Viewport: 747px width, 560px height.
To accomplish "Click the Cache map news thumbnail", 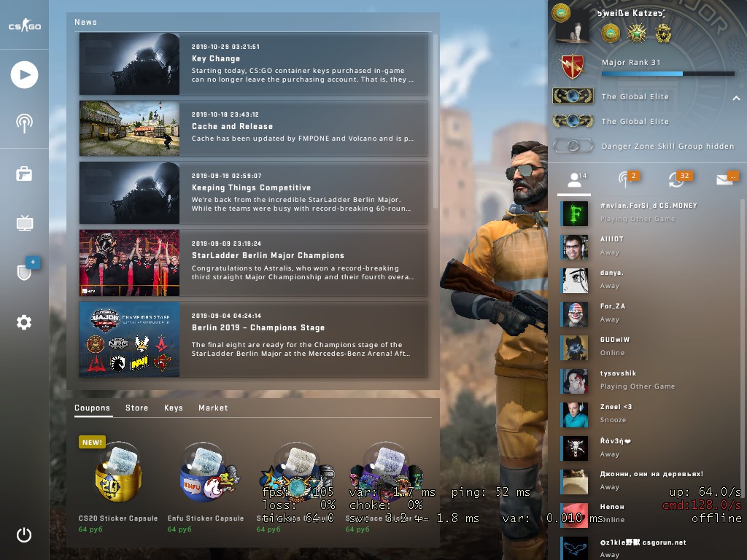I will (130, 128).
